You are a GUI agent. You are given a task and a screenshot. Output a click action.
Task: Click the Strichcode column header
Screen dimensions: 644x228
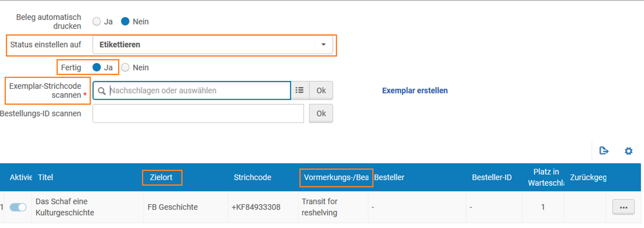click(x=252, y=177)
